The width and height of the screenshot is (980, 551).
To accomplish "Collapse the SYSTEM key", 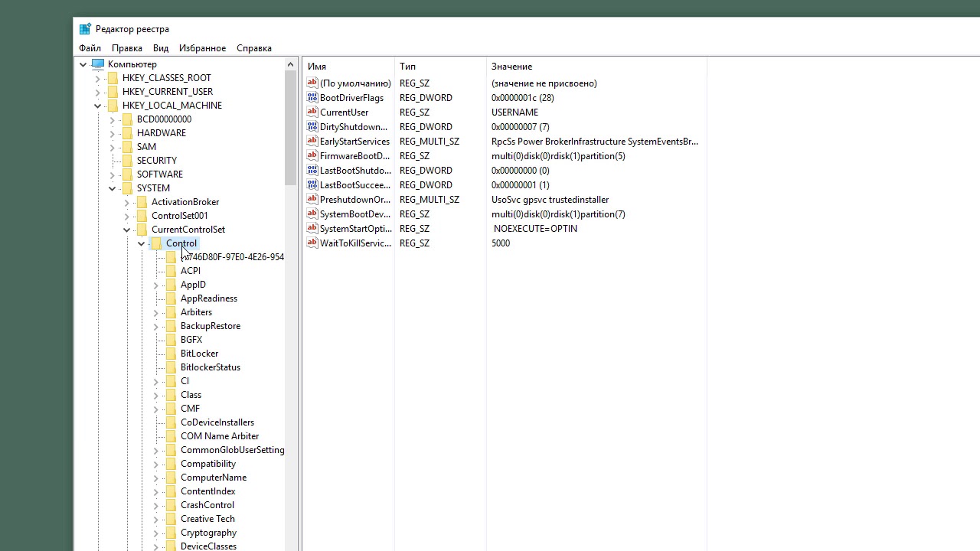I will click(112, 188).
